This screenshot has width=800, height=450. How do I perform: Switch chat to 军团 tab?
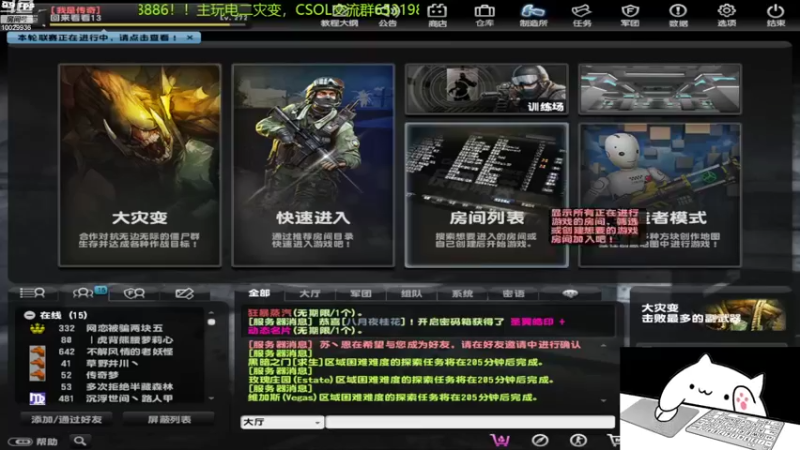361,293
